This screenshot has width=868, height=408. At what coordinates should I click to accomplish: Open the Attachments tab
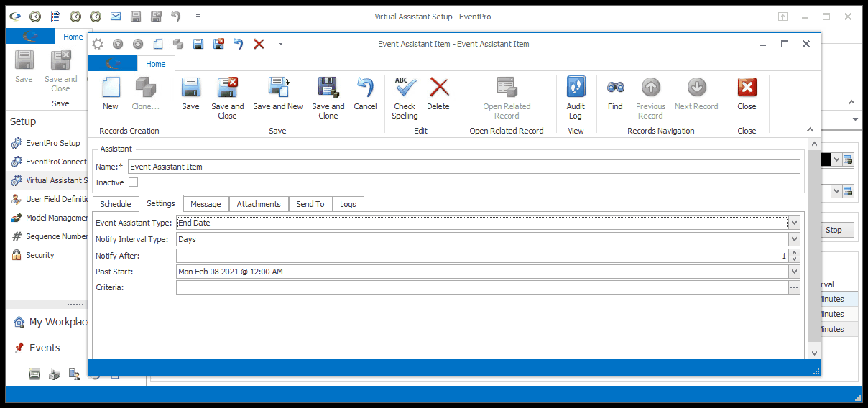[x=259, y=204]
